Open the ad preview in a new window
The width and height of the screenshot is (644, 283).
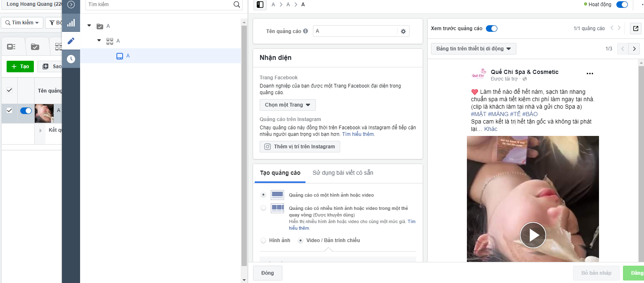pos(636,29)
